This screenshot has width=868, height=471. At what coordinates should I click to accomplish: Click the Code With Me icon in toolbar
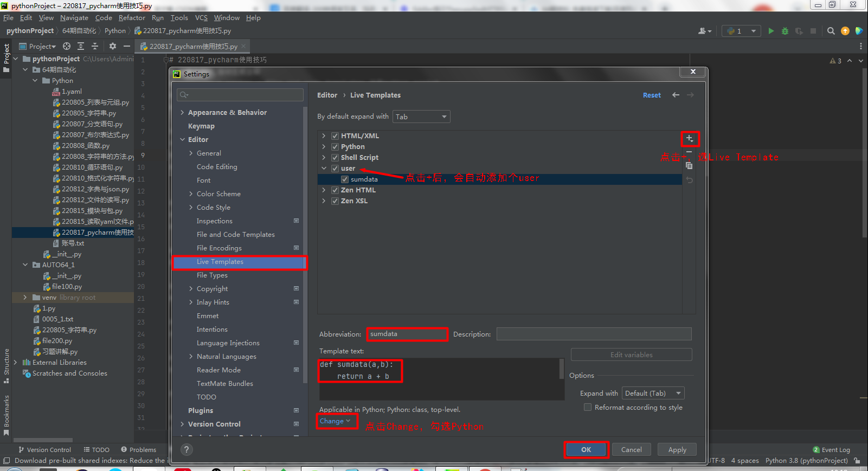[859, 31]
